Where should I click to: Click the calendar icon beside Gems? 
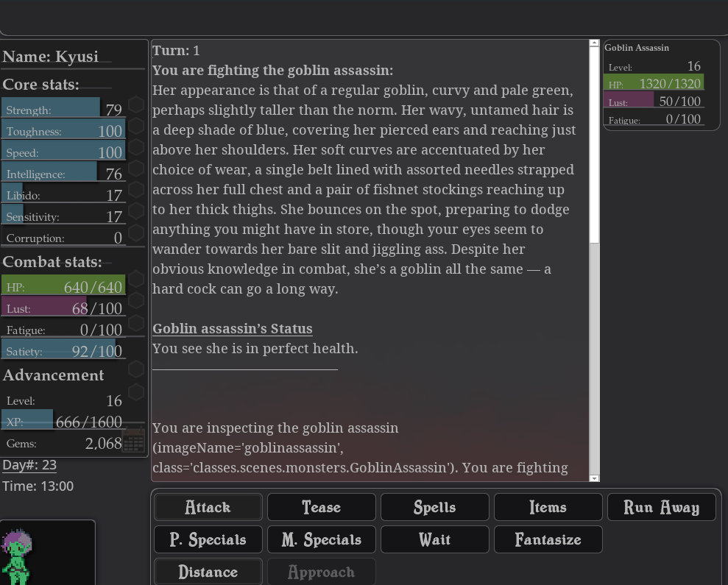(x=133, y=442)
